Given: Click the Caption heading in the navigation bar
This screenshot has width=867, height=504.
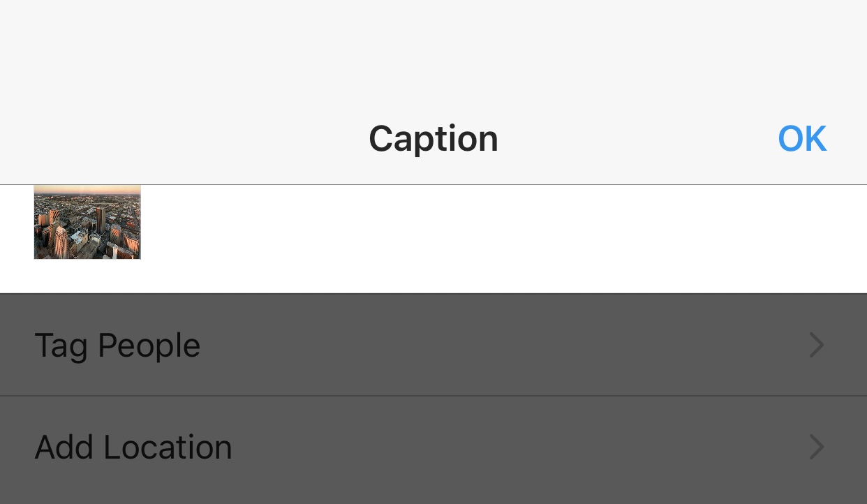Looking at the screenshot, I should coord(433,138).
